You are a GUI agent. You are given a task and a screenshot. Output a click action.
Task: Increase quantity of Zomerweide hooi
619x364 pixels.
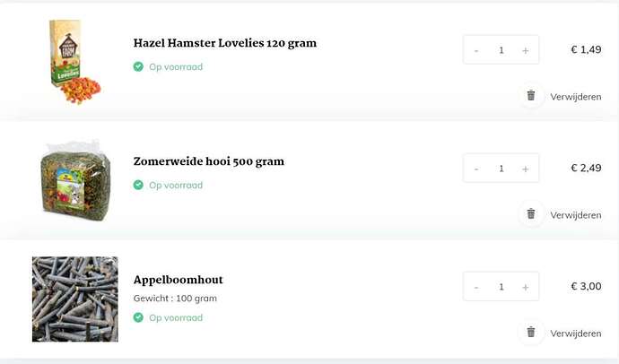tap(526, 169)
